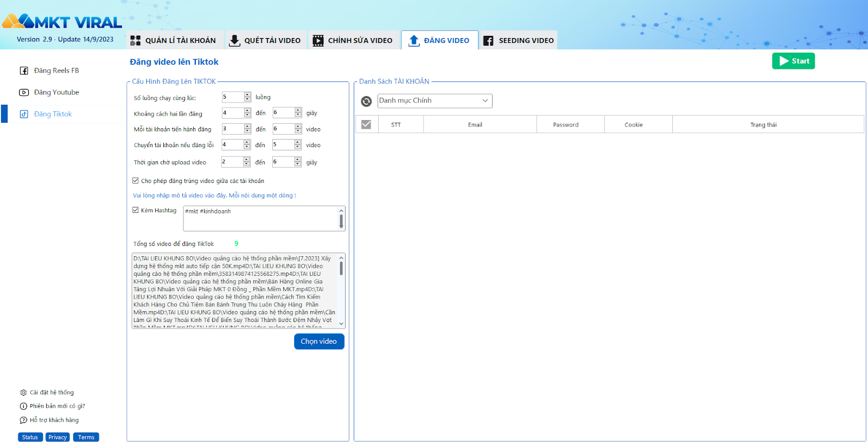This screenshot has height=442, width=868.
Task: Open the Quản lí tài khoản tab
Action: (175, 40)
